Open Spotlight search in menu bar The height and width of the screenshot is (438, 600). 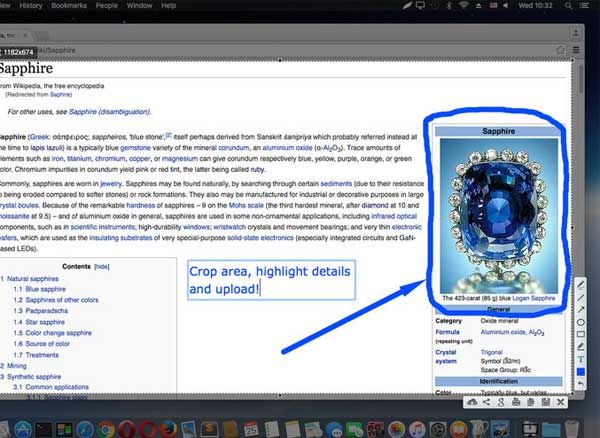pyautogui.click(x=569, y=5)
